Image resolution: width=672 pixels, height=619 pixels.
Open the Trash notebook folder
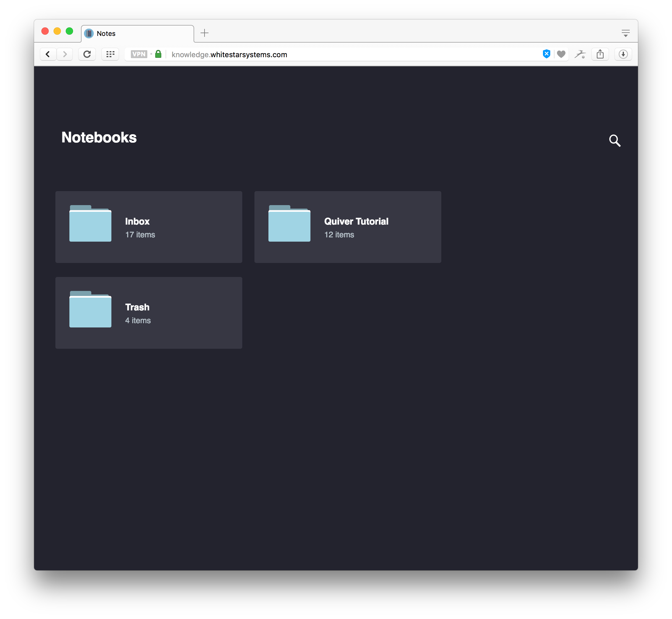click(x=148, y=312)
